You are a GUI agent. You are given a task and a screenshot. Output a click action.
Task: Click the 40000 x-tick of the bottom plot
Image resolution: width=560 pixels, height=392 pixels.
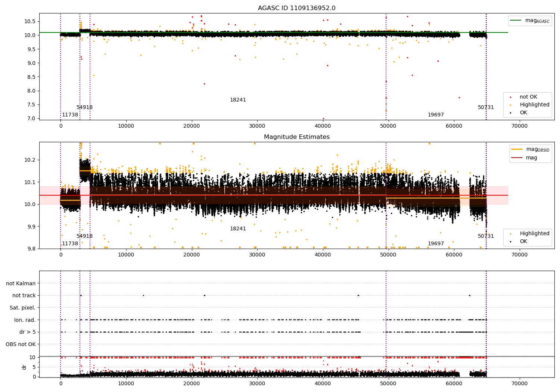tap(323, 383)
